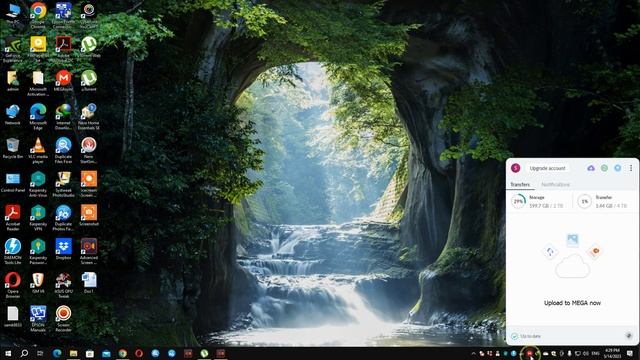Open Internet Download Manager shortcut
640x360 pixels.
[63, 117]
